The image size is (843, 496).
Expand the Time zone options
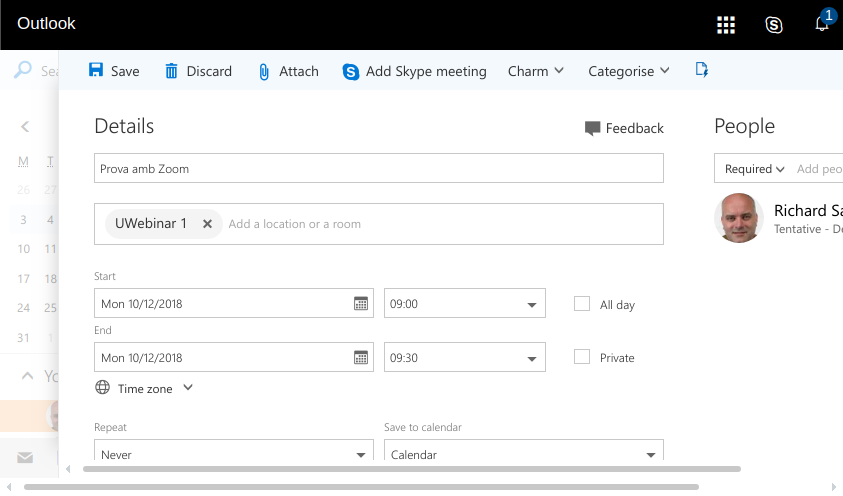click(144, 388)
